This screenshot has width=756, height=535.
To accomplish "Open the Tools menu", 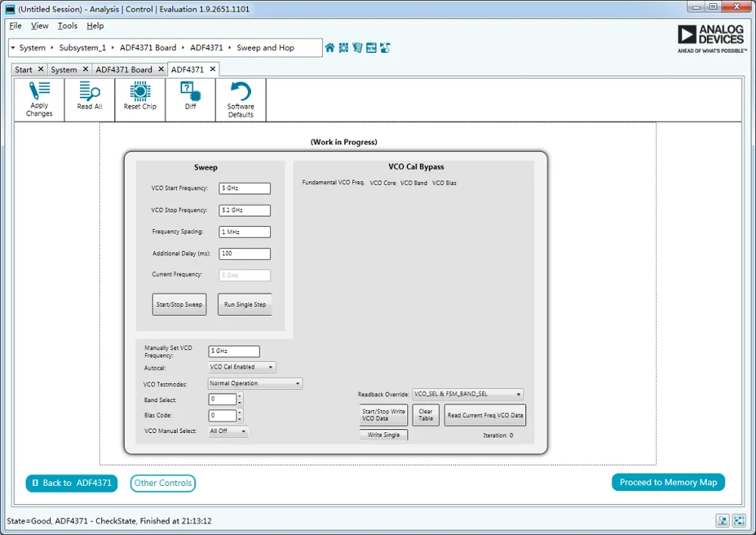I will (x=67, y=26).
